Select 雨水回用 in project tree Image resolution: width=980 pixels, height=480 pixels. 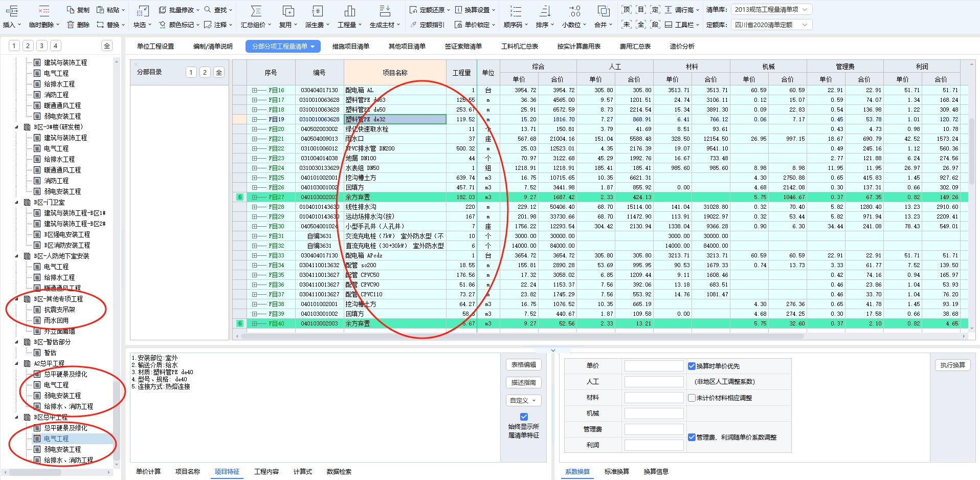(x=56, y=320)
